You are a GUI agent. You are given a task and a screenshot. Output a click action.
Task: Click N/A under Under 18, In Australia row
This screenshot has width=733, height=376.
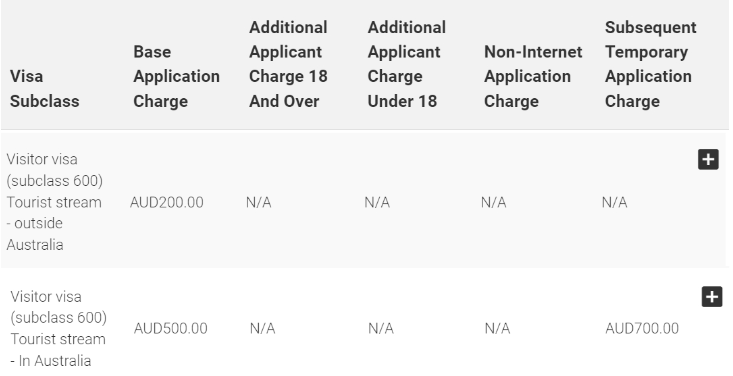tap(381, 328)
